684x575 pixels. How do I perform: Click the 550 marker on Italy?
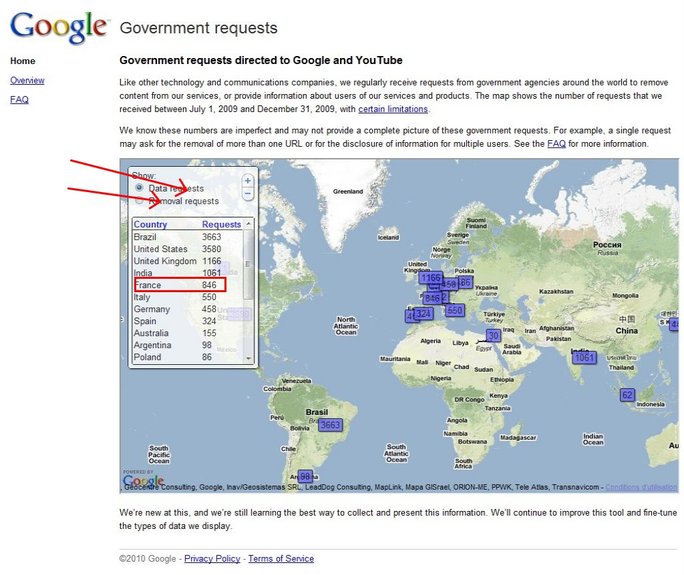pyautogui.click(x=454, y=310)
